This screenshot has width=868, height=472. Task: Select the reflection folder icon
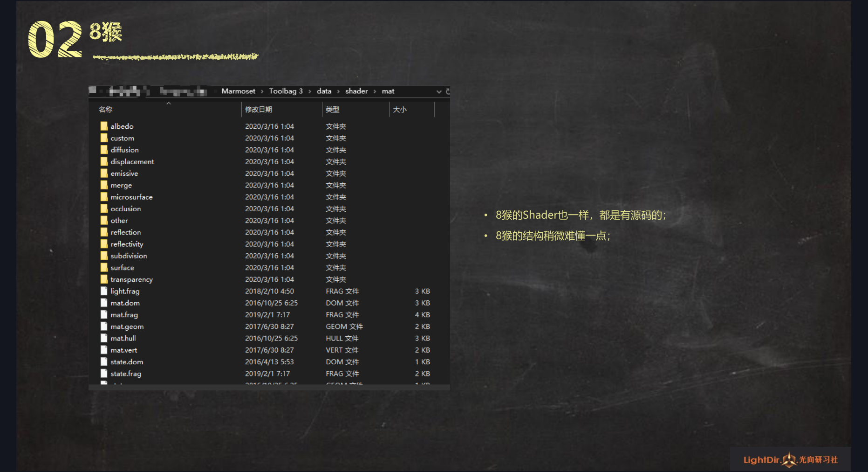point(104,232)
